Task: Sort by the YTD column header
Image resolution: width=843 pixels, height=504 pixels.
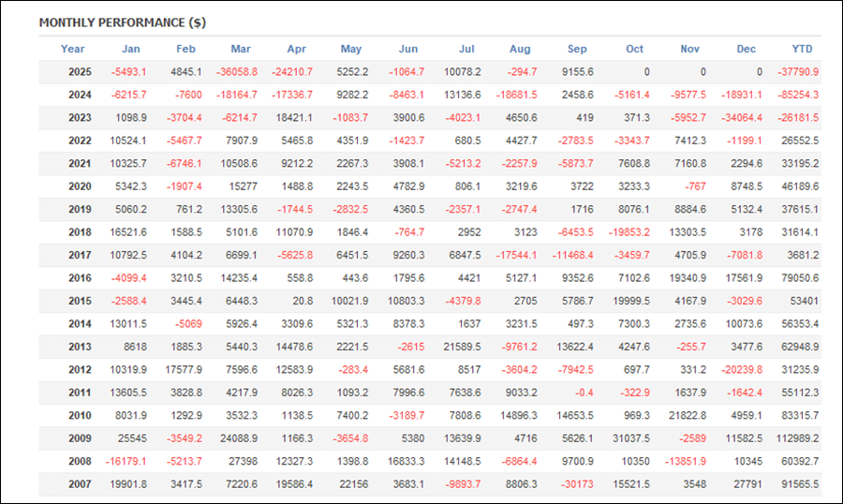Action: click(x=803, y=49)
